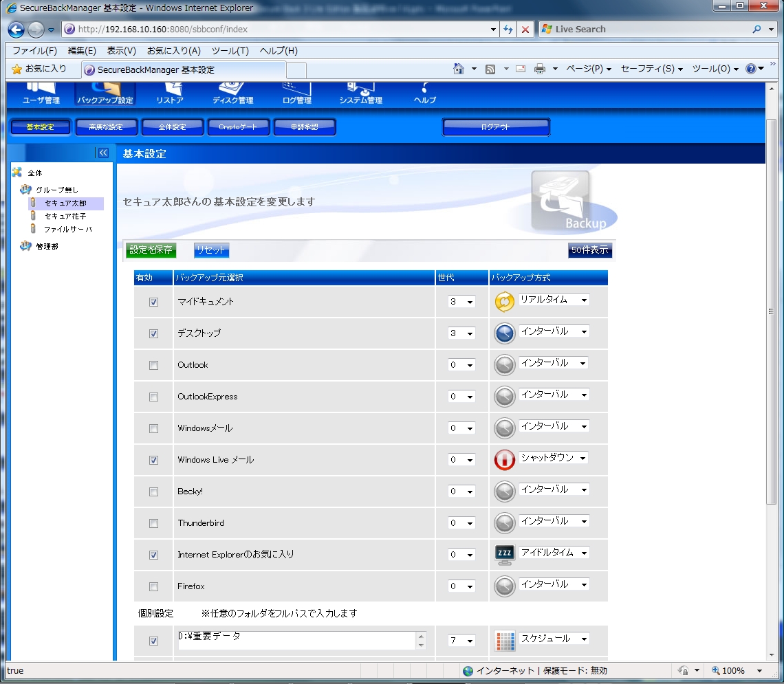Click the grey clock icon in the Firefox row
This screenshot has width=784, height=684.
[x=505, y=586]
